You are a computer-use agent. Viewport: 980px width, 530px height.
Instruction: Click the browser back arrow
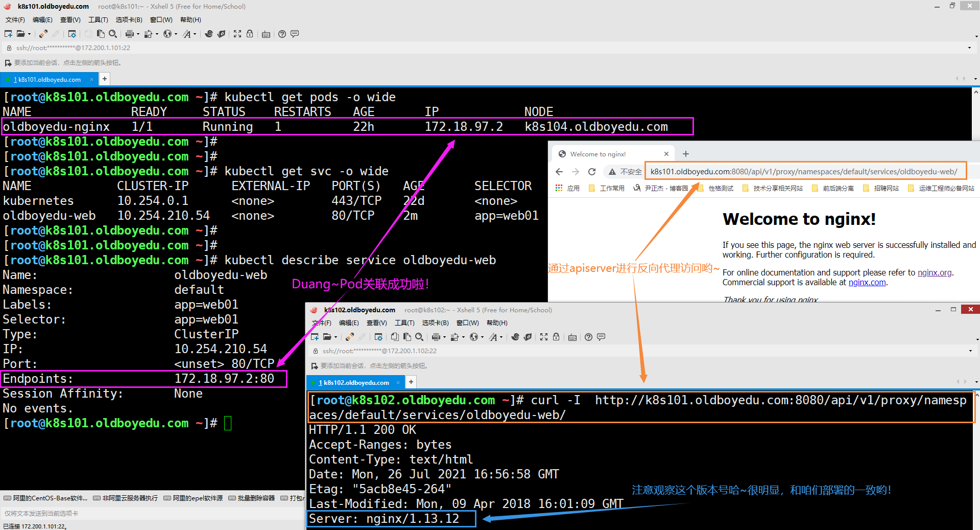click(x=559, y=172)
